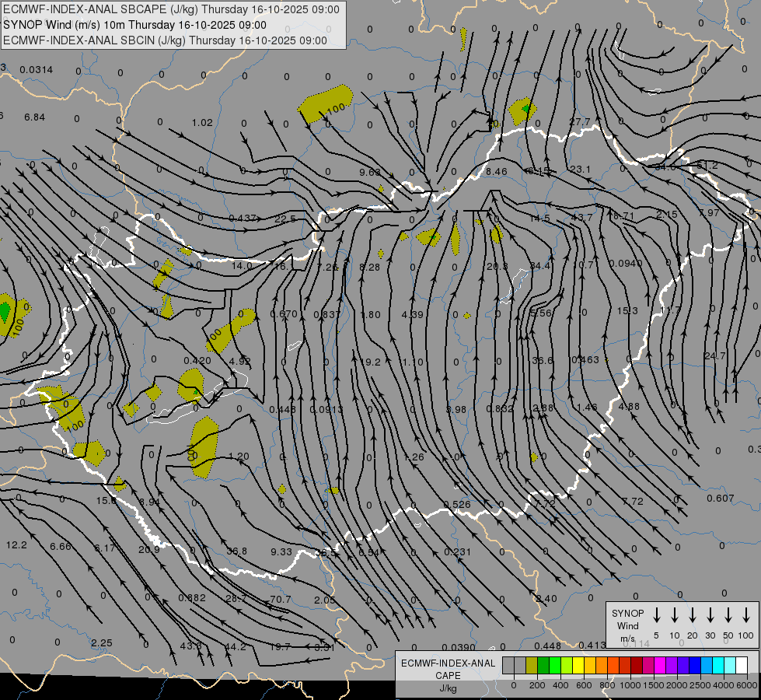
Task: Click the map value 27.7
Action: click(580, 121)
